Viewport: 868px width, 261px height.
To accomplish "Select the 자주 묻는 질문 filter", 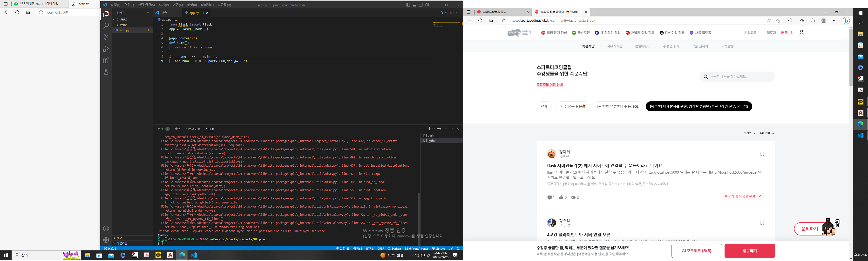I will point(573,106).
